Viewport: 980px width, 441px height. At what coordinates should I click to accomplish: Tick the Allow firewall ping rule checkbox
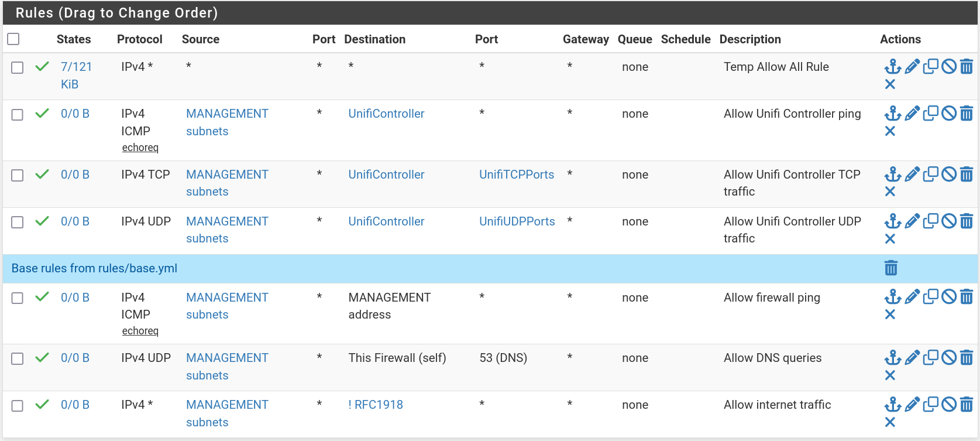click(18, 298)
